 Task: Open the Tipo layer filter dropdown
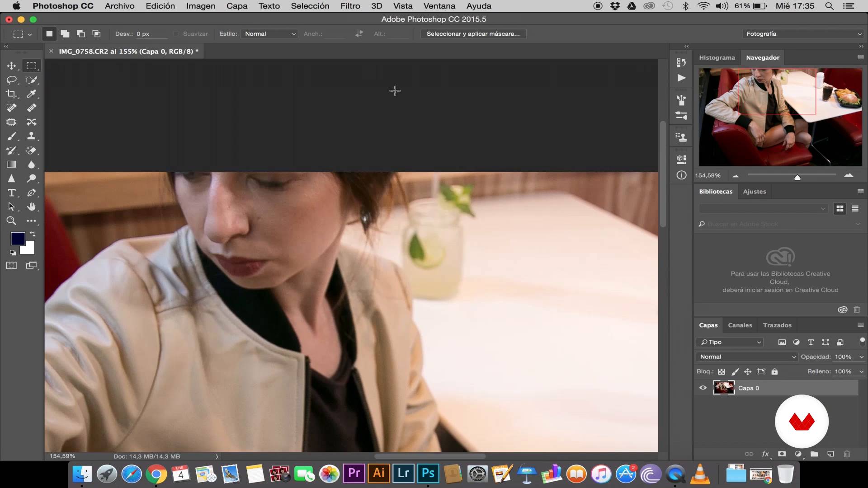pyautogui.click(x=730, y=342)
